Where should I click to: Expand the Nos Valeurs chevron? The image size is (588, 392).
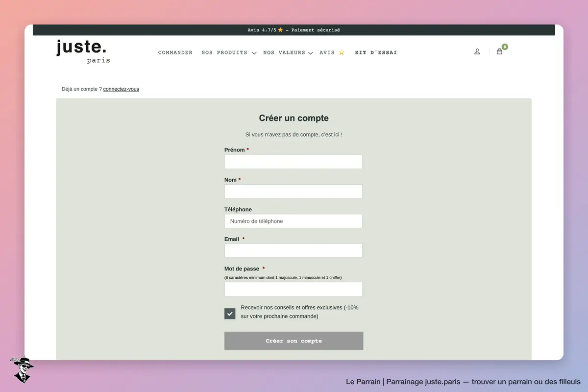click(x=310, y=53)
